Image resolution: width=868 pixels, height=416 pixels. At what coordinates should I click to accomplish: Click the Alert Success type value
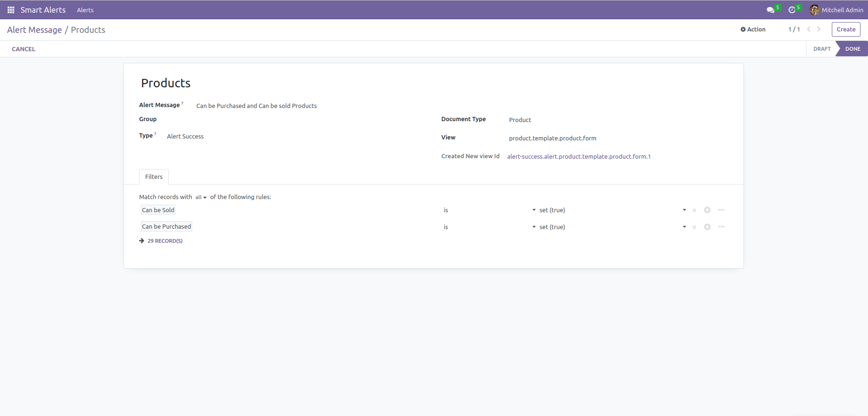185,137
